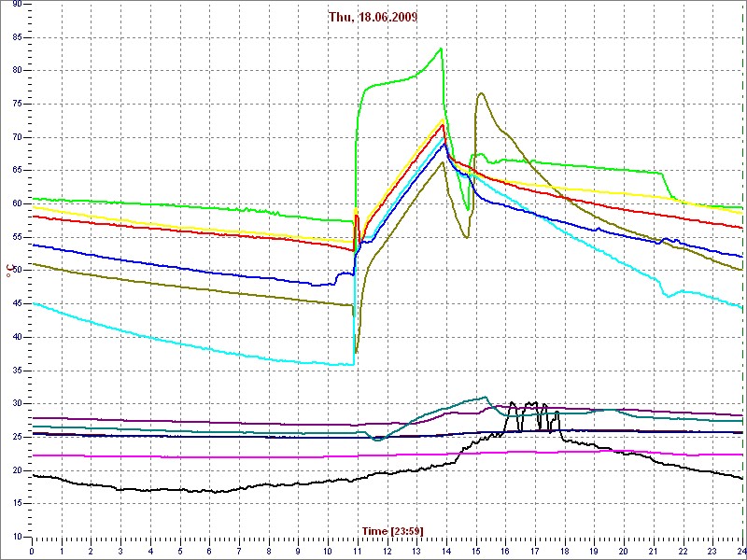Screen dimensions: 747x560
Task: Click hour 9 on the time axis
Action: pos(298,551)
